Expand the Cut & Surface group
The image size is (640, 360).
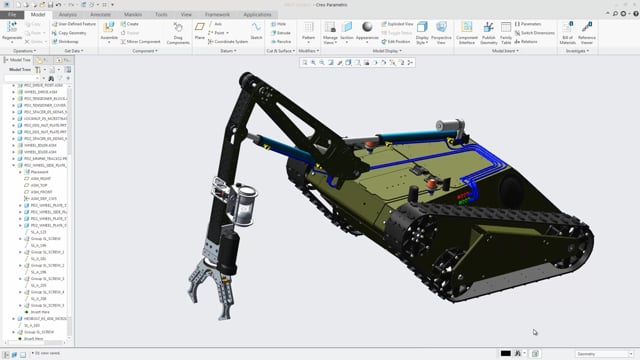tap(280, 51)
